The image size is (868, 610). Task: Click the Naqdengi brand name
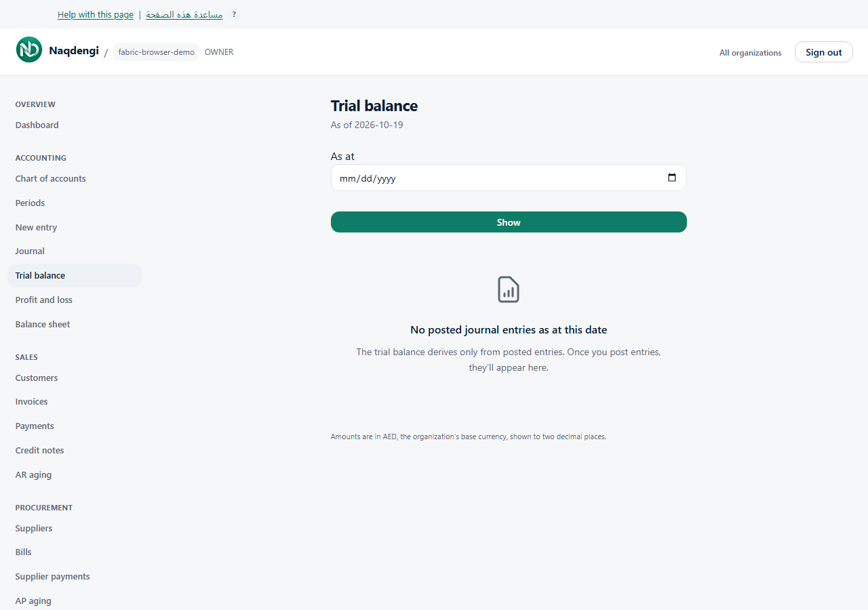pyautogui.click(x=74, y=50)
